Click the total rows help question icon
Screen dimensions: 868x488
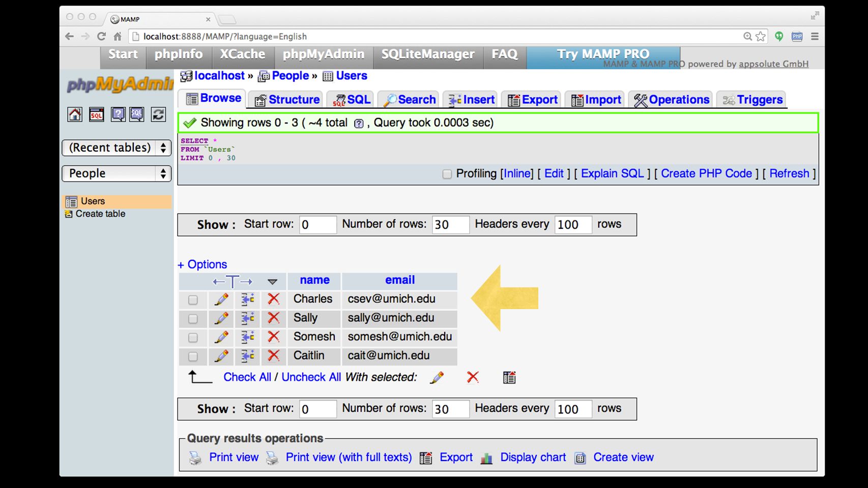(x=359, y=124)
